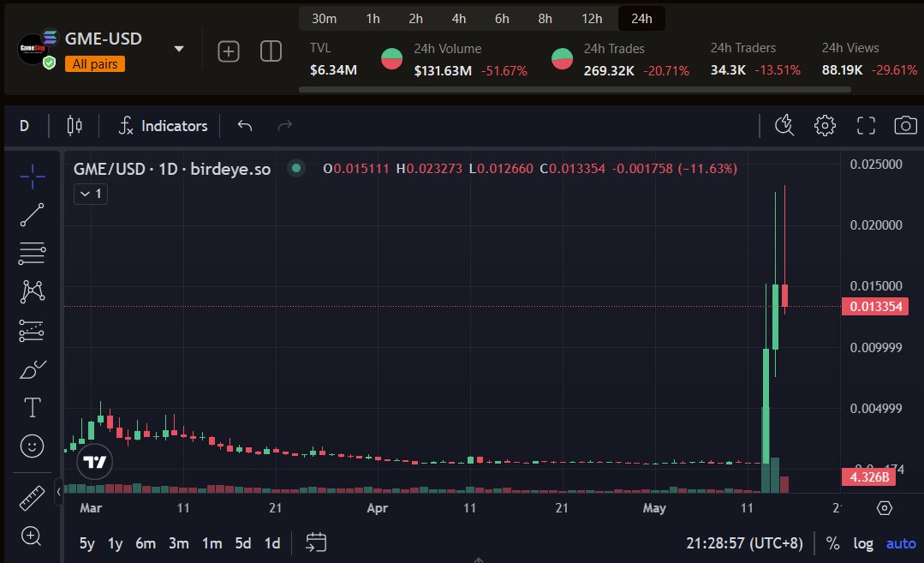Set chart range to 6m
Viewport: 924px width, 563px height.
pos(146,543)
